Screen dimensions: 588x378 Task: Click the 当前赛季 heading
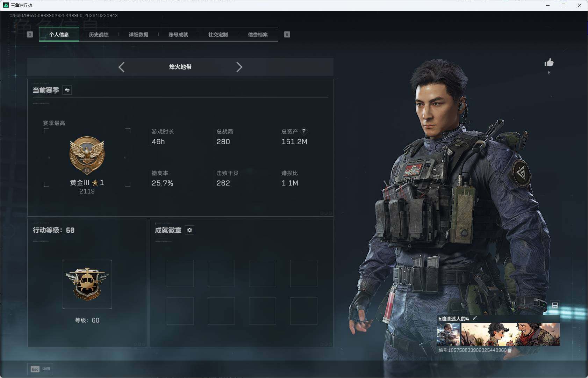[46, 90]
